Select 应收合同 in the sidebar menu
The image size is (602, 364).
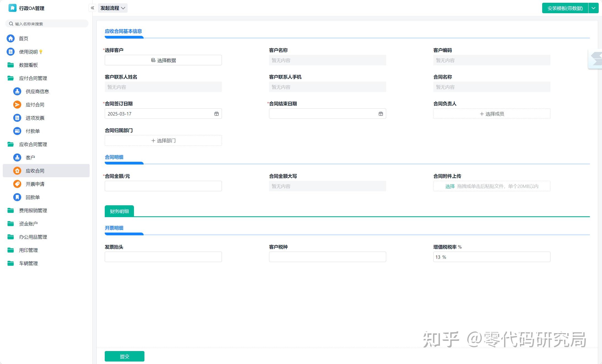[35, 171]
